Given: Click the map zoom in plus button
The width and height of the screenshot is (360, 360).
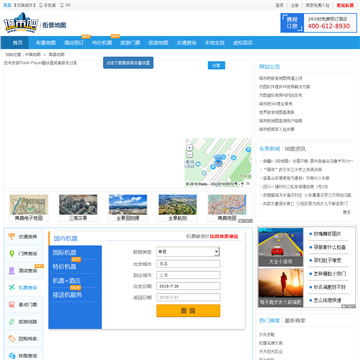Looking at the screenshot, I should point(190,147).
